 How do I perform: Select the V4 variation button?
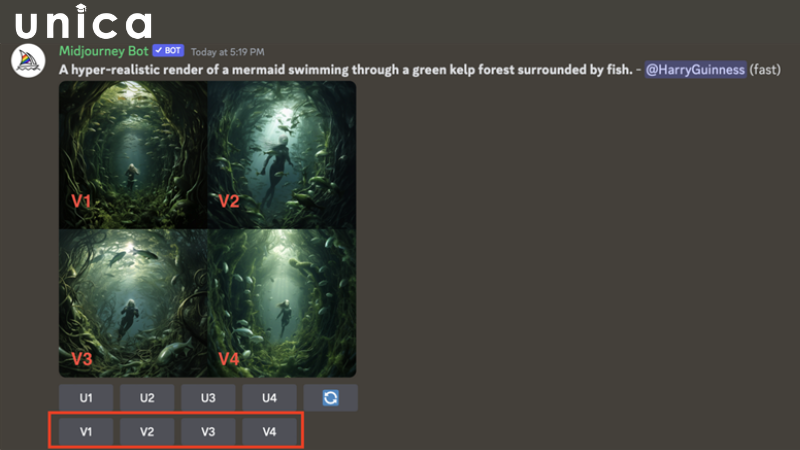(269, 432)
